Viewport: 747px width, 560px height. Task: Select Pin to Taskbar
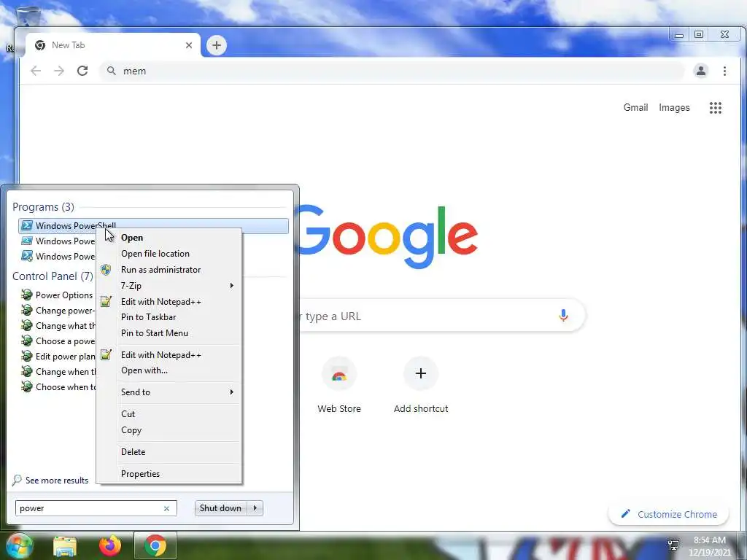click(x=169, y=317)
